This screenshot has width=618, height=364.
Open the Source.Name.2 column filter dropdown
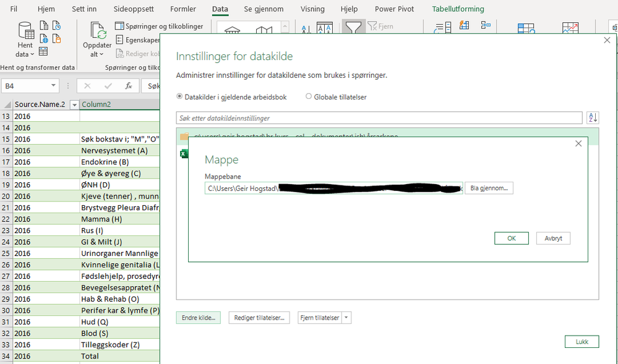[x=75, y=104]
